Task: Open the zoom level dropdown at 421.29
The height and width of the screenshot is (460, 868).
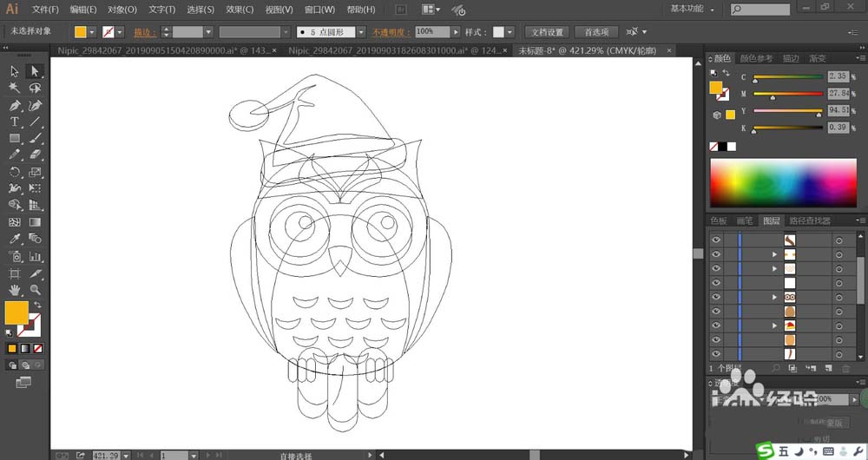Action: coord(126,456)
